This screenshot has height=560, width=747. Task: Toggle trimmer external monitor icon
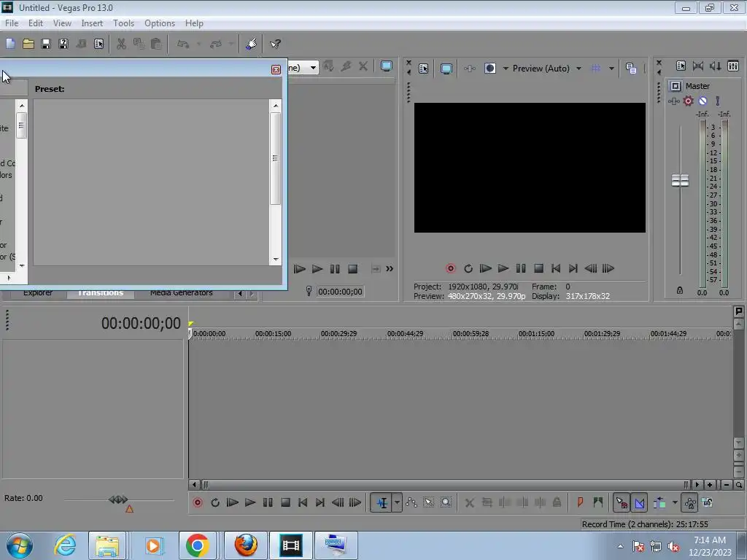[387, 66]
